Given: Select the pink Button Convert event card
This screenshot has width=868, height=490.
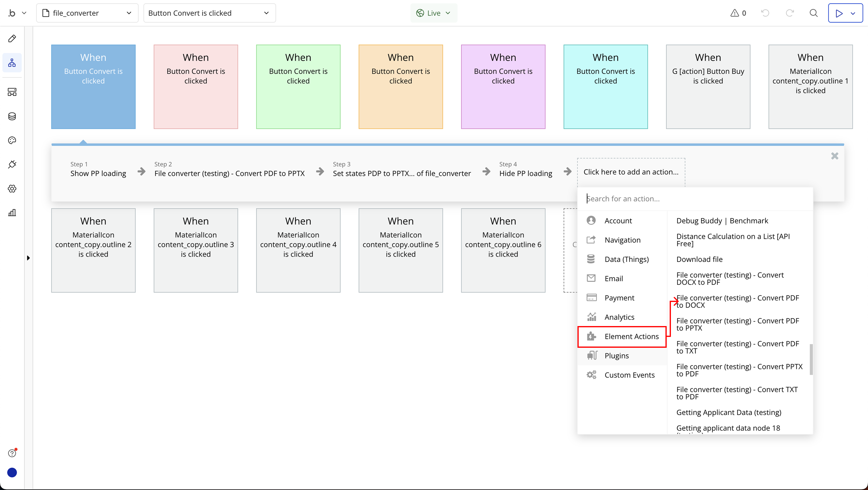Looking at the screenshot, I should point(196,87).
